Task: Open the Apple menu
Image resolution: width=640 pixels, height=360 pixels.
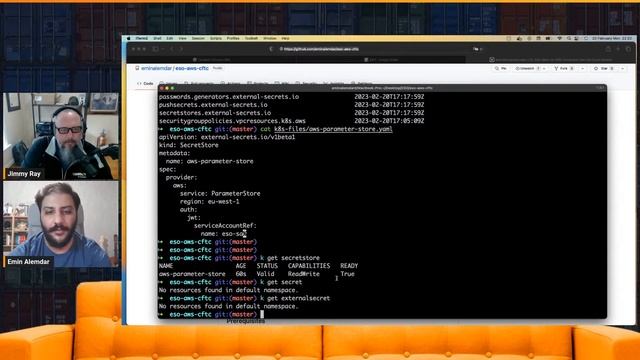Action: tap(129, 38)
